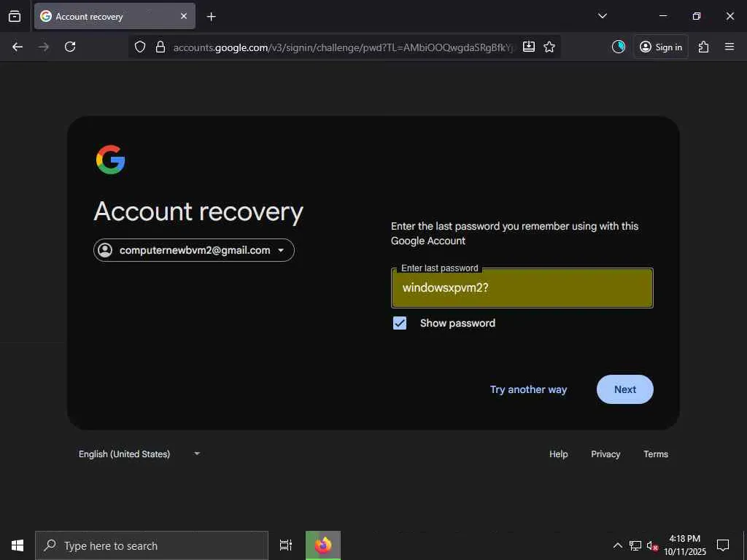
Task: Open the circular blue toolbar extension icon
Action: click(619, 47)
